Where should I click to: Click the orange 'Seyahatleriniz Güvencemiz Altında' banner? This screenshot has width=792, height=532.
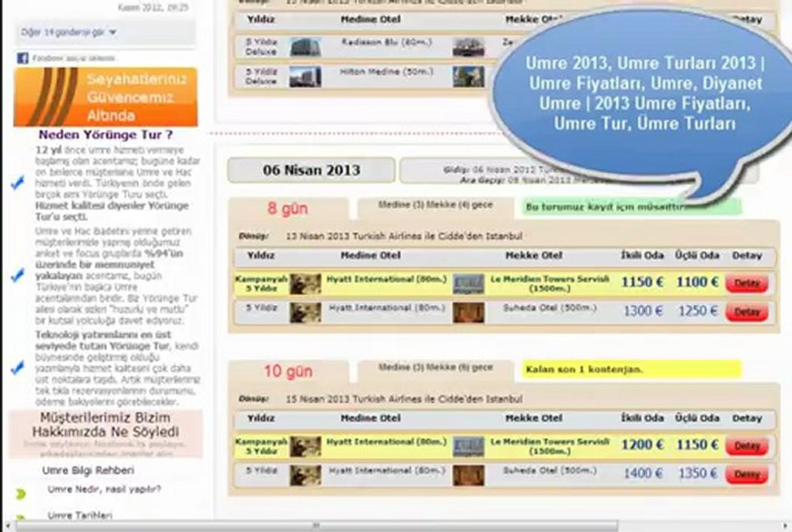click(106, 97)
